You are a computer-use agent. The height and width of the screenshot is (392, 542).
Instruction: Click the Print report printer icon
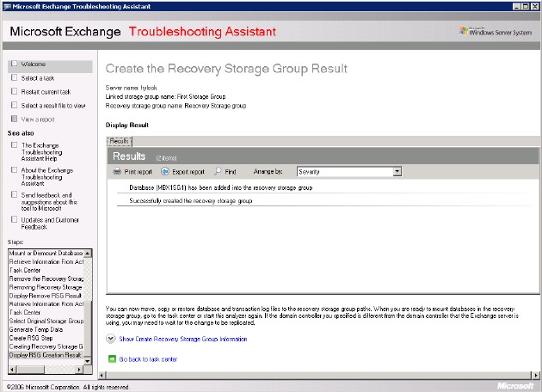coord(117,171)
